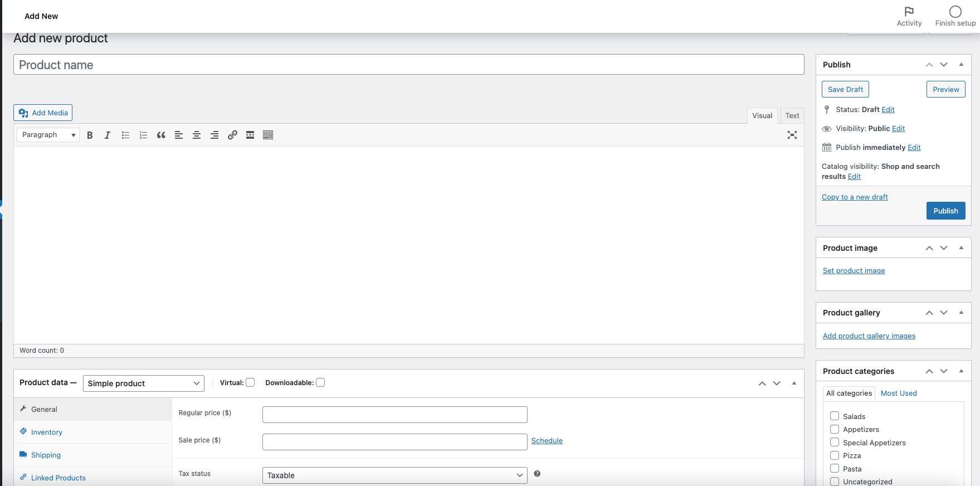Collapse the Product gallery panel
The width and height of the screenshot is (980, 486).
tap(961, 313)
